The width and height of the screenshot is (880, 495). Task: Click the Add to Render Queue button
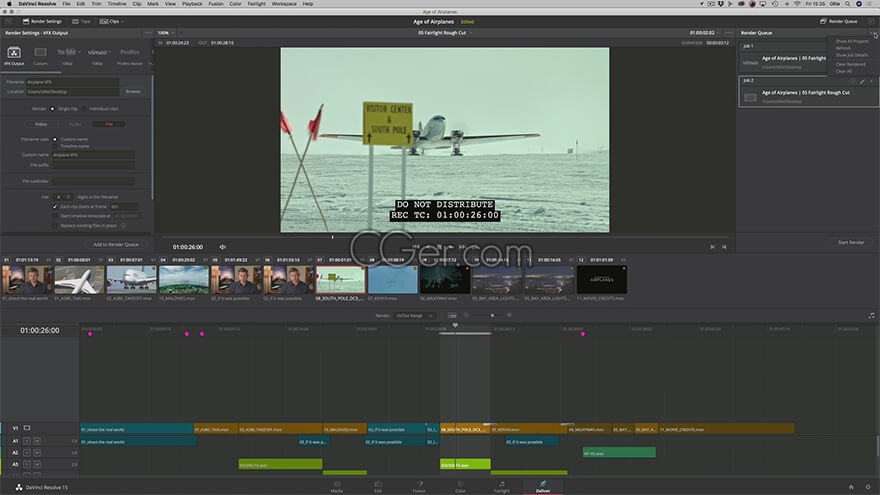coord(116,245)
